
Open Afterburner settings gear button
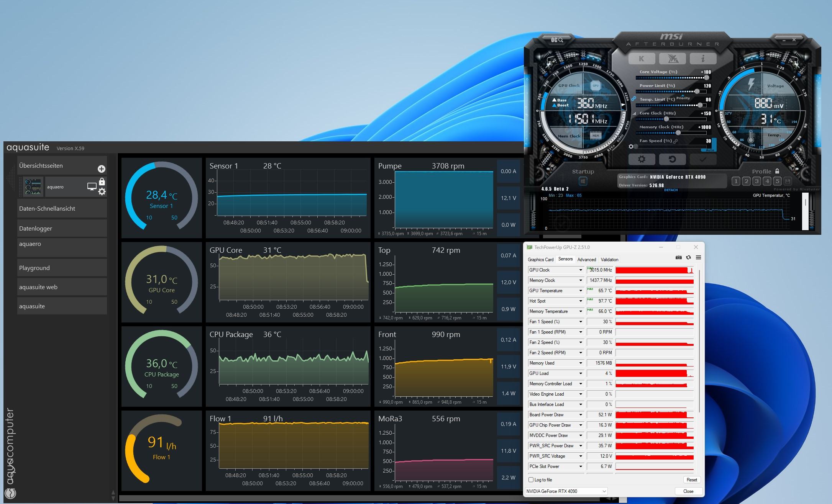tap(642, 159)
